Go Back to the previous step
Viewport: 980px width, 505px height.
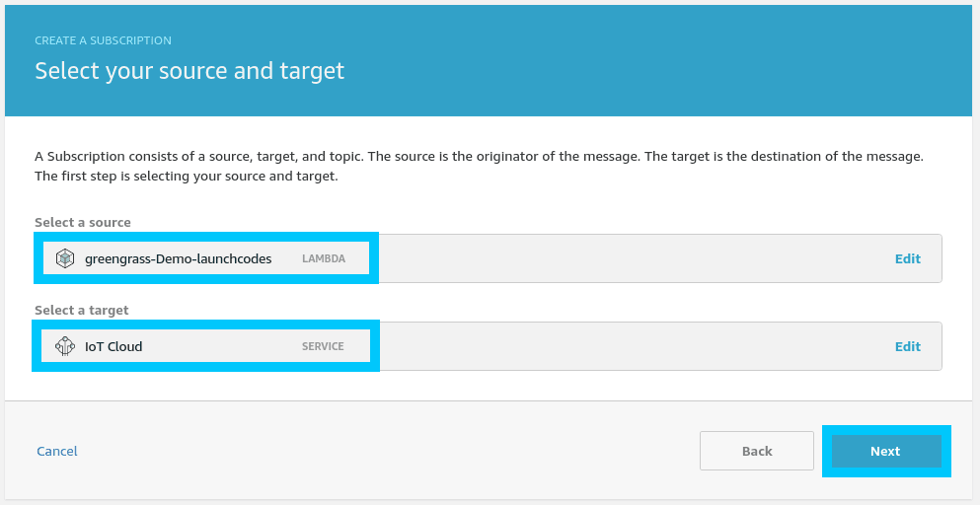(756, 451)
